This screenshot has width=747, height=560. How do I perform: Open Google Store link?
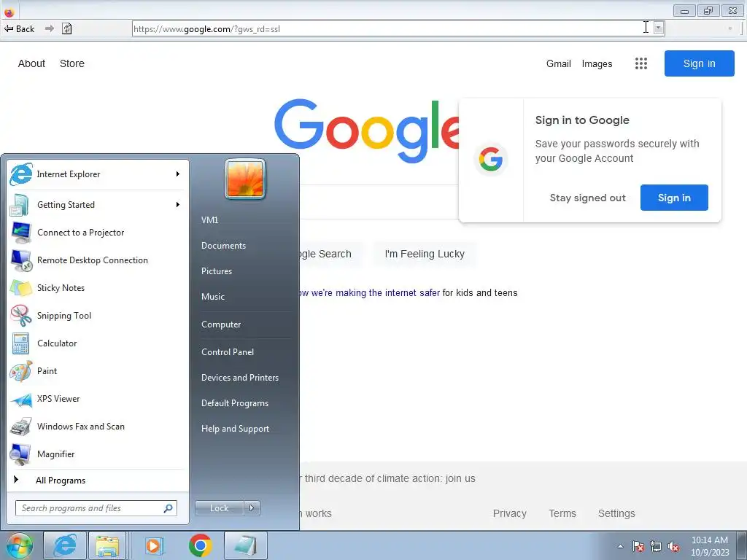click(72, 63)
